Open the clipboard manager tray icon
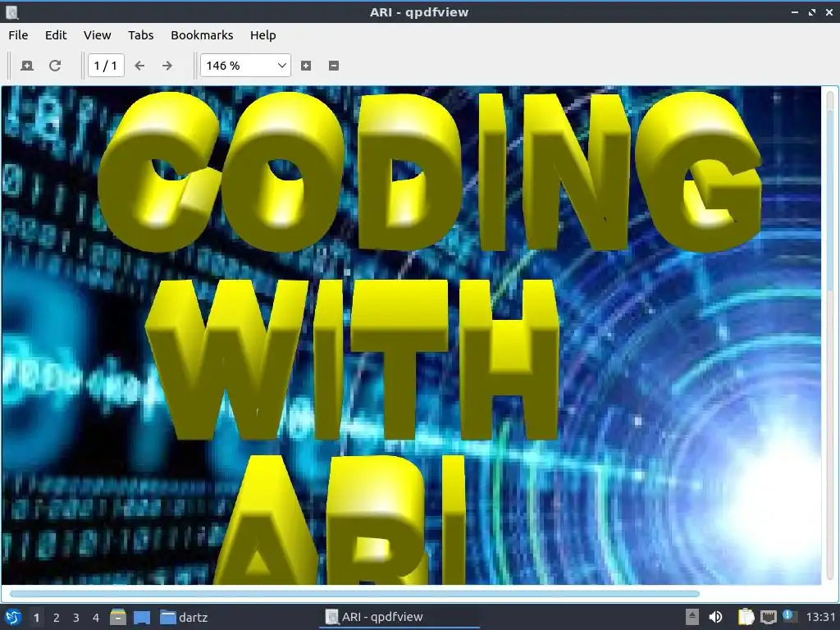The height and width of the screenshot is (630, 840). click(746, 617)
